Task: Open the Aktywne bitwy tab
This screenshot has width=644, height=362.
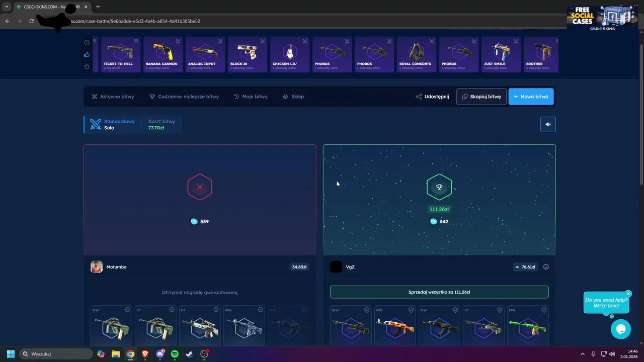Action: coord(113,97)
